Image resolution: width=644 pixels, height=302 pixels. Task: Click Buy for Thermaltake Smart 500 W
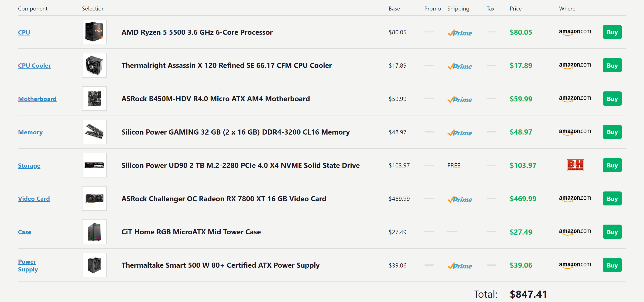[612, 265]
